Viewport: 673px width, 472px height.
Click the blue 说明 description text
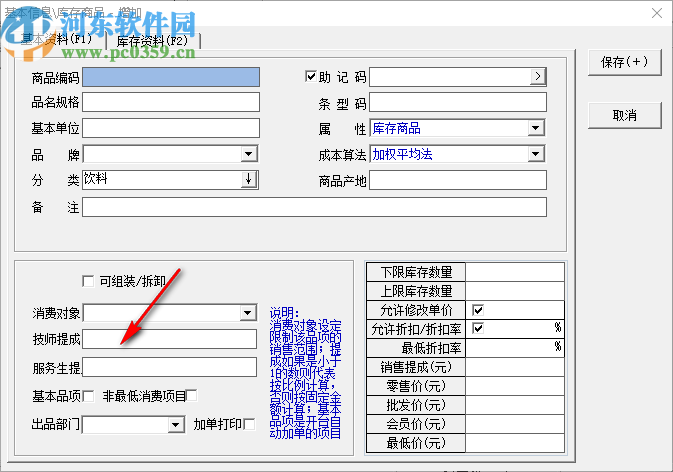[305, 373]
